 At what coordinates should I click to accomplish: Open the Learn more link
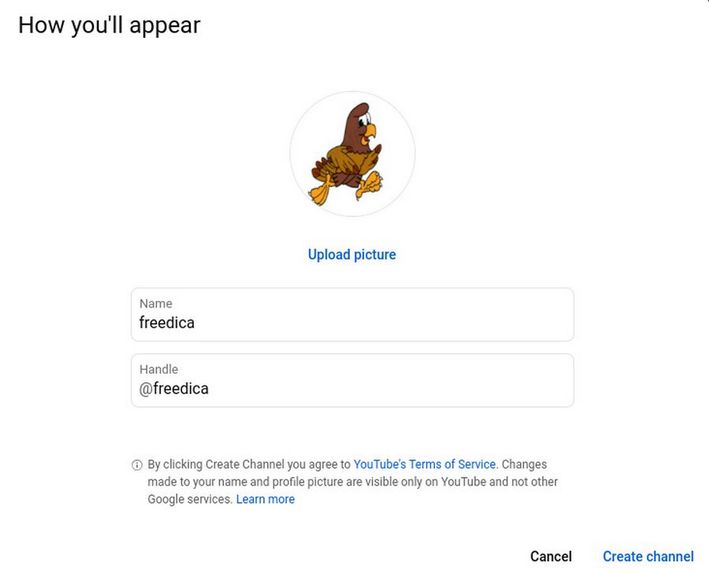(x=265, y=499)
